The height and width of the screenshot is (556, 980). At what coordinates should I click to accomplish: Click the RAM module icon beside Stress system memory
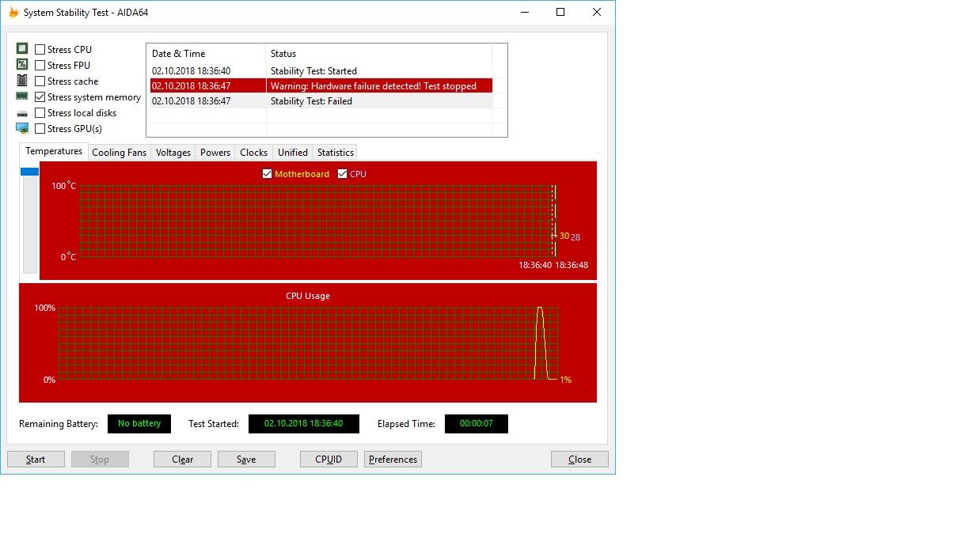click(22, 96)
